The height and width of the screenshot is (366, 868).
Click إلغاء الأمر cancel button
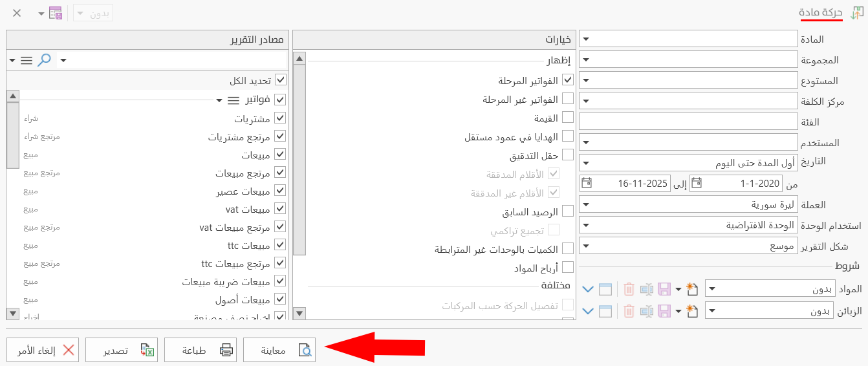click(43, 350)
